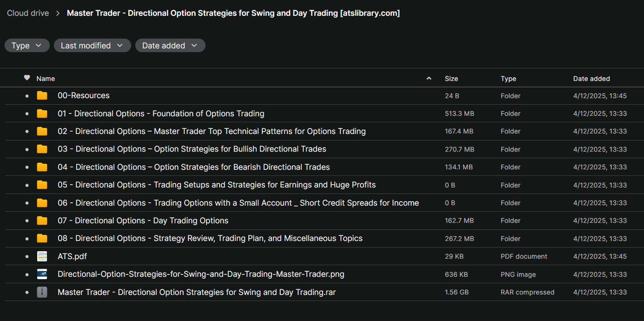Click folder icon for 03 Bullish Directional Trades
Image resolution: width=644 pixels, height=321 pixels.
click(x=42, y=149)
